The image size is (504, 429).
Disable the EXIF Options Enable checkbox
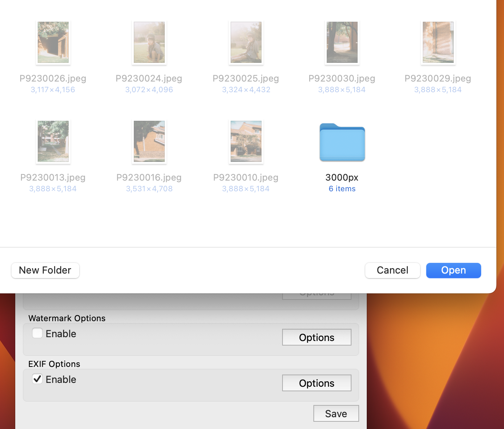click(37, 379)
